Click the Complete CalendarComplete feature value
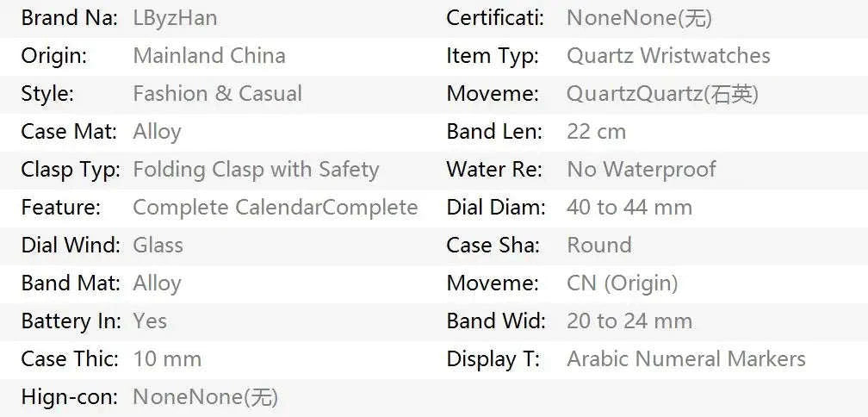The width and height of the screenshot is (868, 417). tap(276, 208)
